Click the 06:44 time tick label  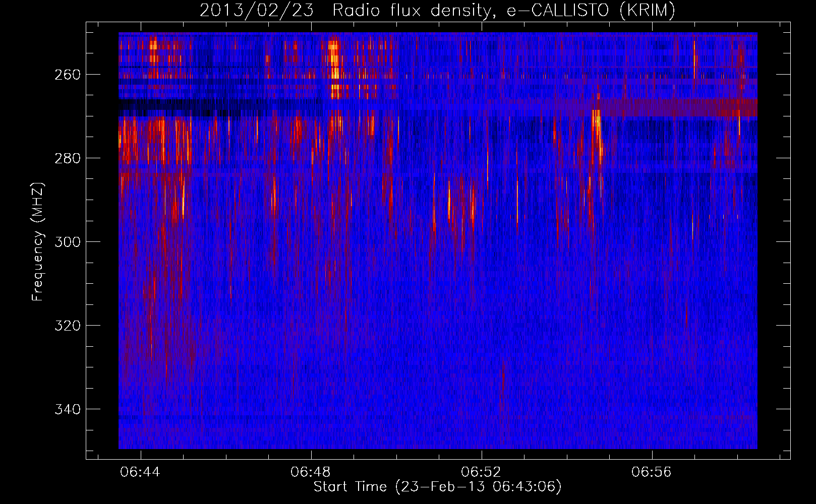click(140, 472)
